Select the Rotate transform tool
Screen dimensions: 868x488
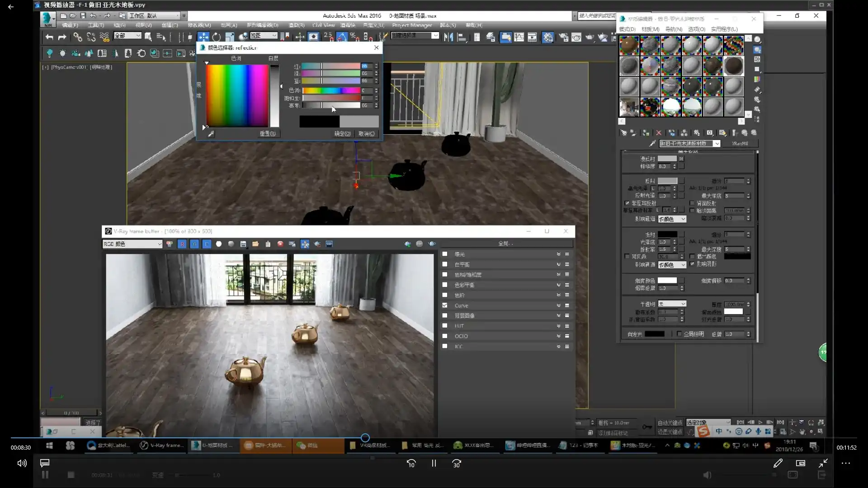(217, 37)
